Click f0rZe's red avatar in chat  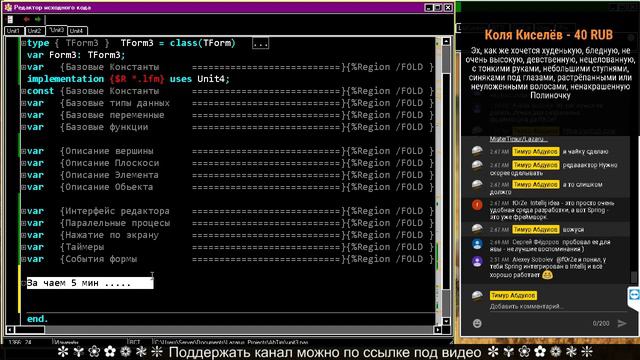[x=477, y=204]
